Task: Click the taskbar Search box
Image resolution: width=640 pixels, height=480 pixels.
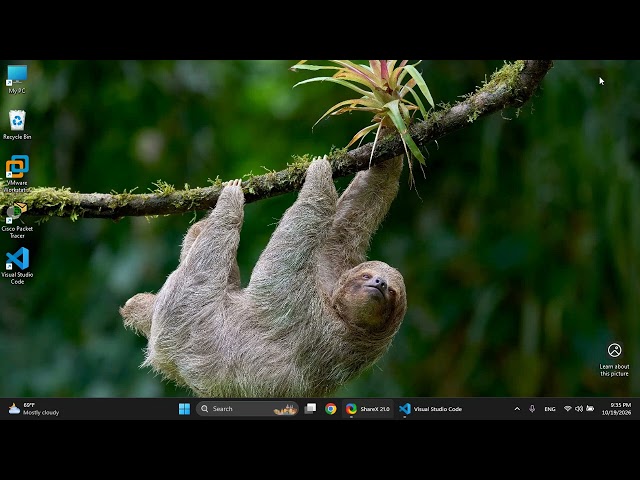Action: point(247,409)
